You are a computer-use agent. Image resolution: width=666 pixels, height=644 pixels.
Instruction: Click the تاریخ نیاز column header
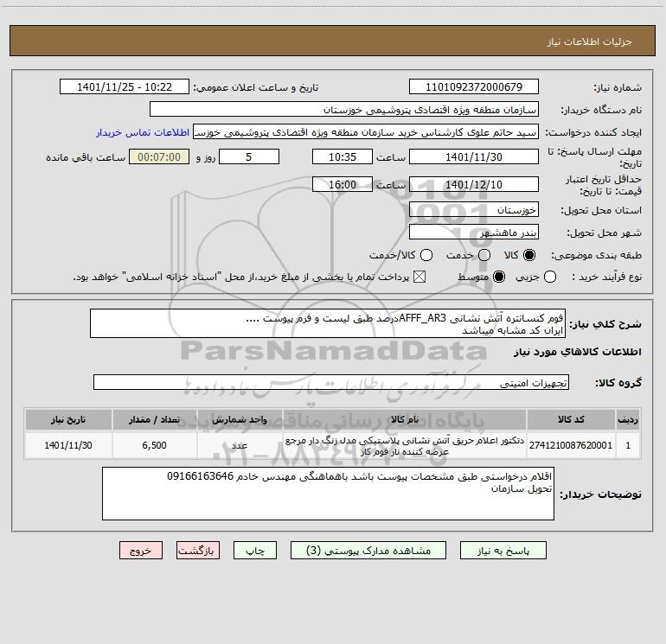pyautogui.click(x=68, y=419)
